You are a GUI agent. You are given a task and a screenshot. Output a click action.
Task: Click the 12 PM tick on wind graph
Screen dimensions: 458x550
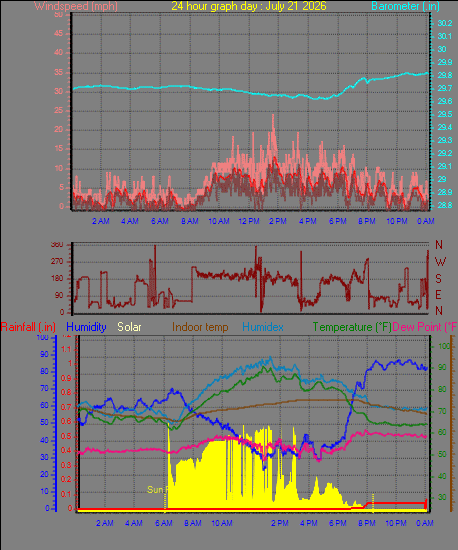point(249,221)
